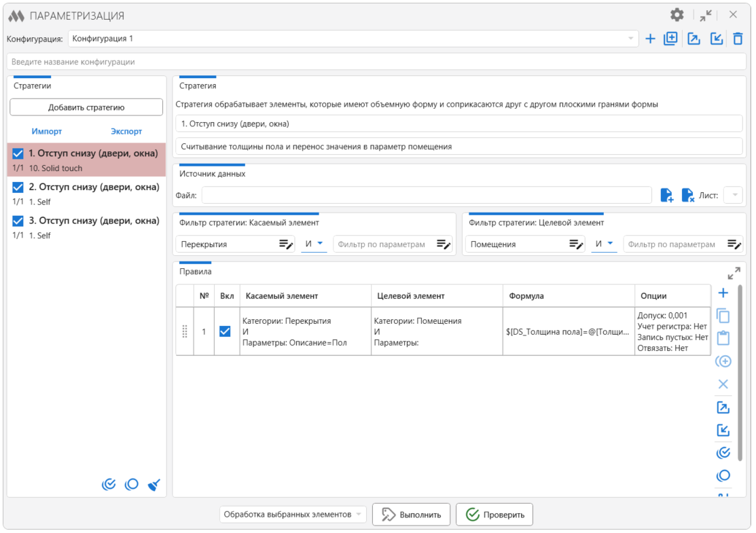756x533 pixels.
Task: Grab the drag handle of rule 1
Action: click(x=185, y=331)
